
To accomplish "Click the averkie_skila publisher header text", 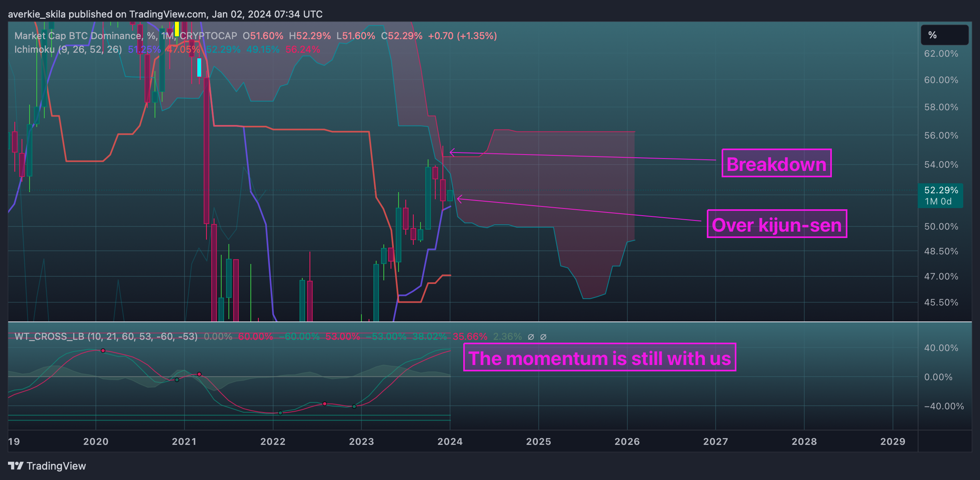I will tap(165, 14).
